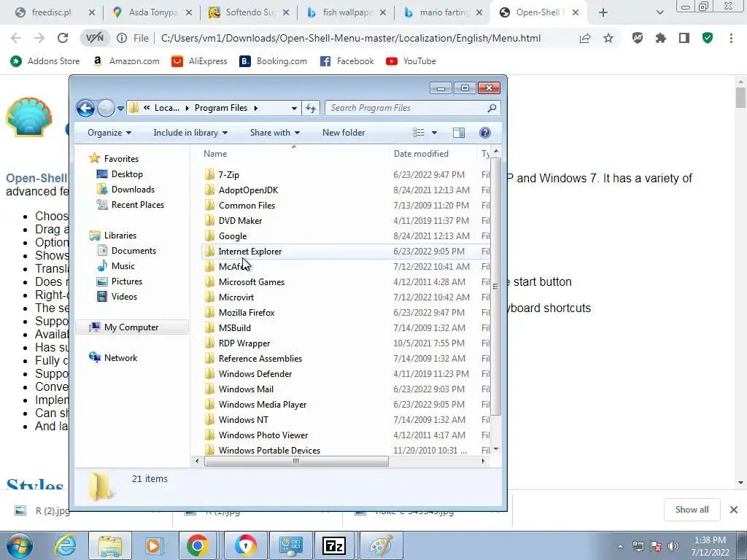Open a new Chrome tab
The width and height of the screenshot is (747, 560).
(x=603, y=12)
